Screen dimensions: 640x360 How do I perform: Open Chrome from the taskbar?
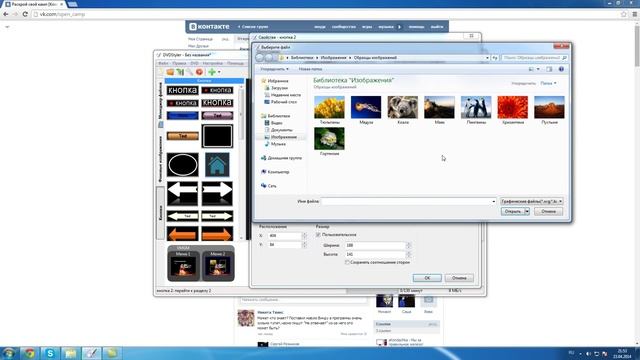point(29,353)
